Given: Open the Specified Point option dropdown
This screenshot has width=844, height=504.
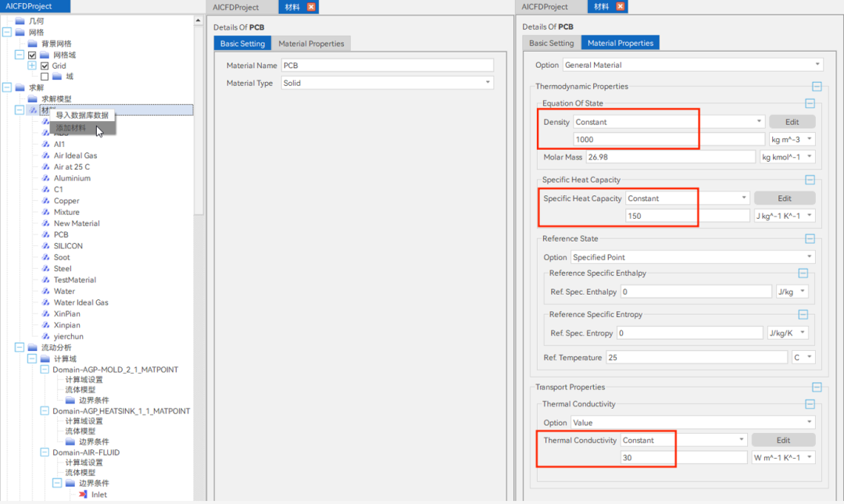Looking at the screenshot, I should pos(692,257).
